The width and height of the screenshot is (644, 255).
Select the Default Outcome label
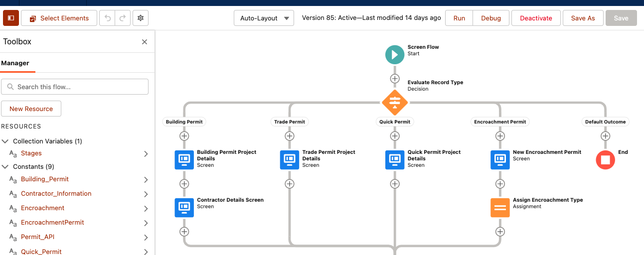click(605, 122)
